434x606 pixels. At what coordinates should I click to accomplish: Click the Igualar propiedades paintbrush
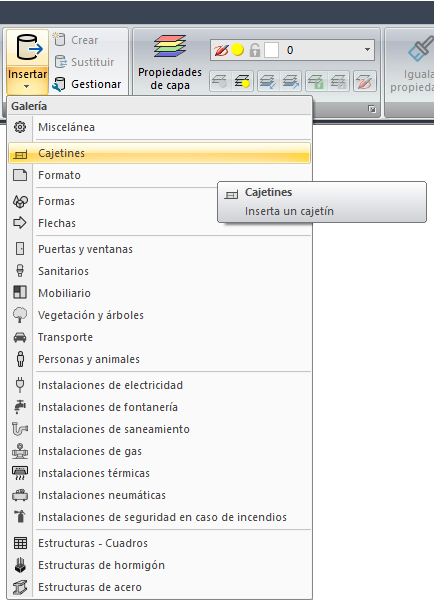pos(420,48)
